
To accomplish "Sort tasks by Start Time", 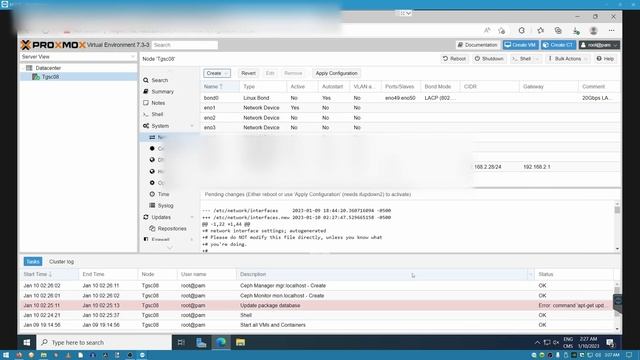I will click(49, 274).
